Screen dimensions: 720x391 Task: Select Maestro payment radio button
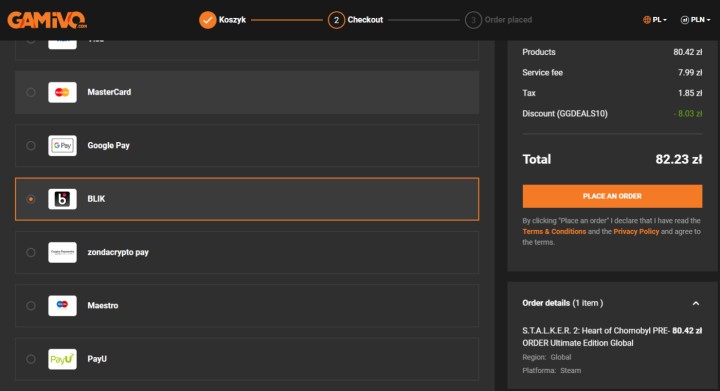click(x=31, y=306)
